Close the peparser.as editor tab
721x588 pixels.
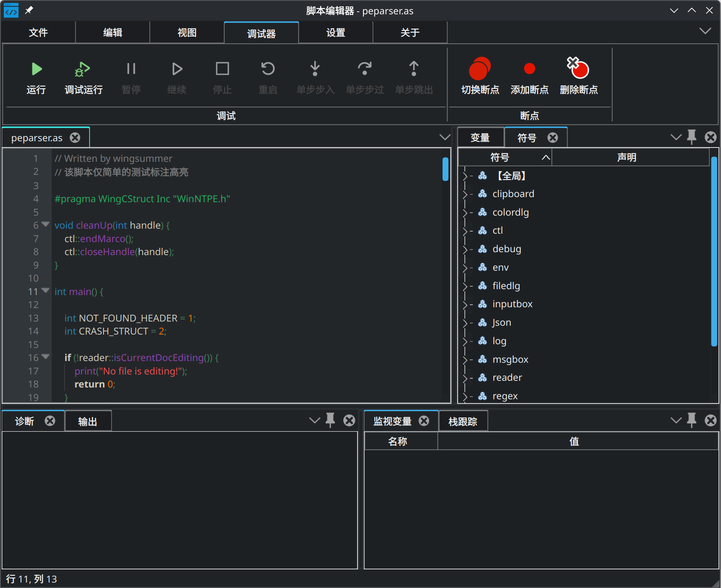pos(75,138)
